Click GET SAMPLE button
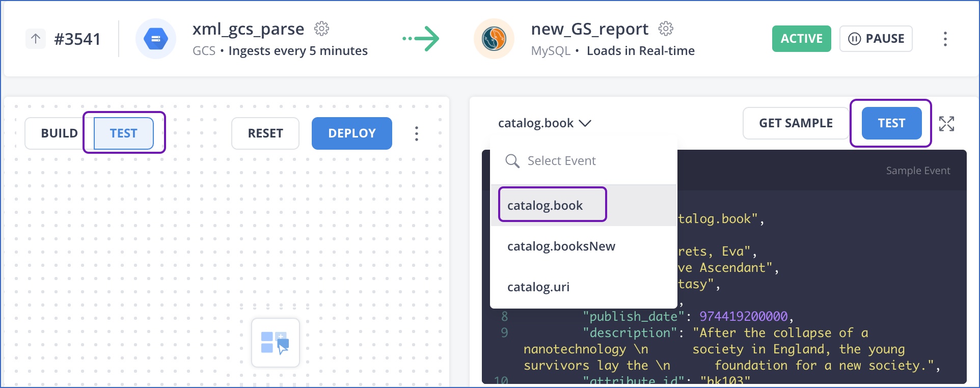Image resolution: width=980 pixels, height=388 pixels. point(796,123)
